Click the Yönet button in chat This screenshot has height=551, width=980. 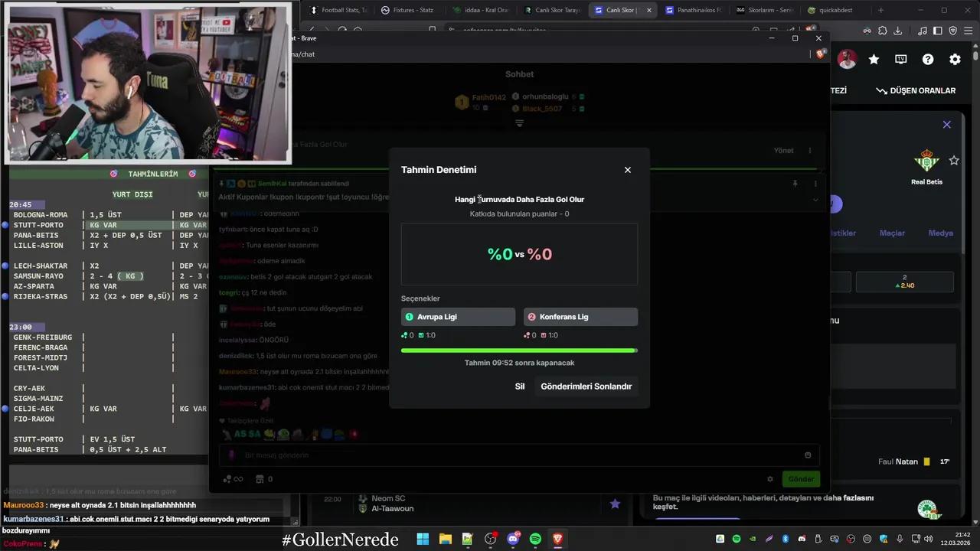click(x=784, y=151)
